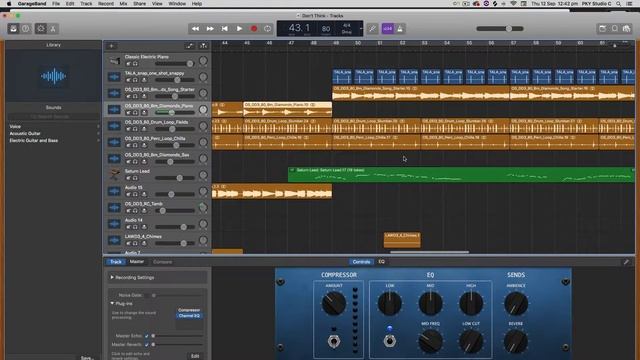The height and width of the screenshot is (360, 640).
Task: Click pan knob of Classic Electric Piano track
Action: click(203, 61)
